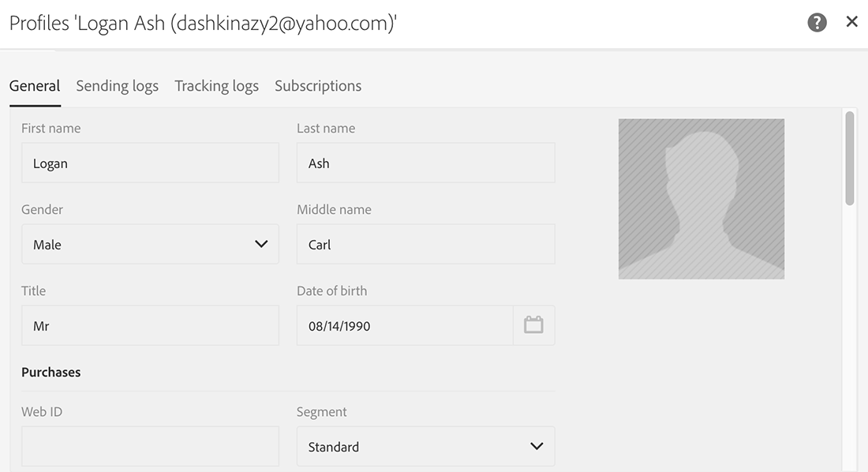Click the First name field containing Logan
868x472 pixels.
[x=150, y=163]
